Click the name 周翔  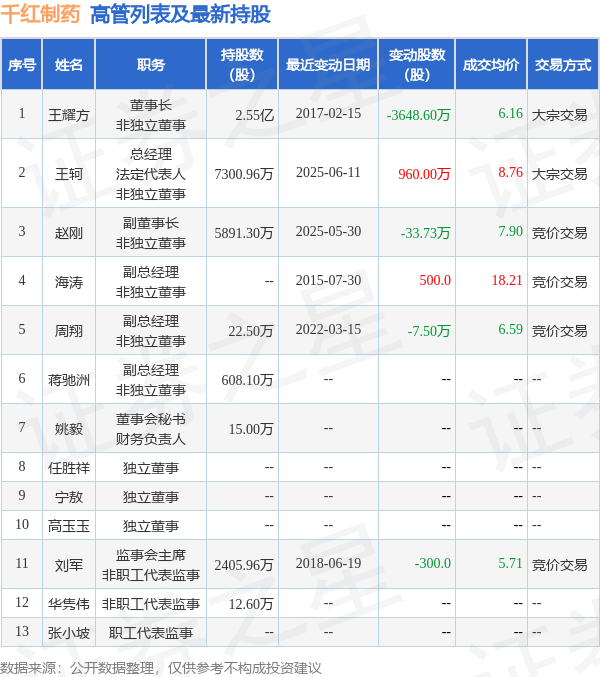click(x=69, y=331)
